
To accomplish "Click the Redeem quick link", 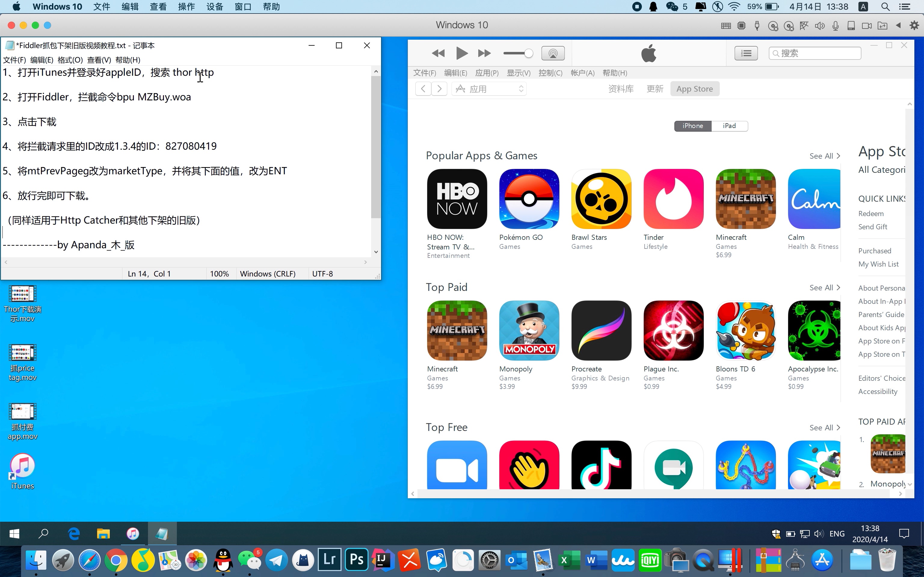I will coord(870,214).
